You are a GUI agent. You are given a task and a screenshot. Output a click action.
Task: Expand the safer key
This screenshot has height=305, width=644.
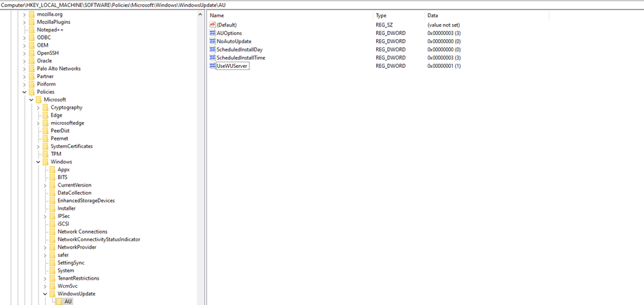(x=45, y=255)
